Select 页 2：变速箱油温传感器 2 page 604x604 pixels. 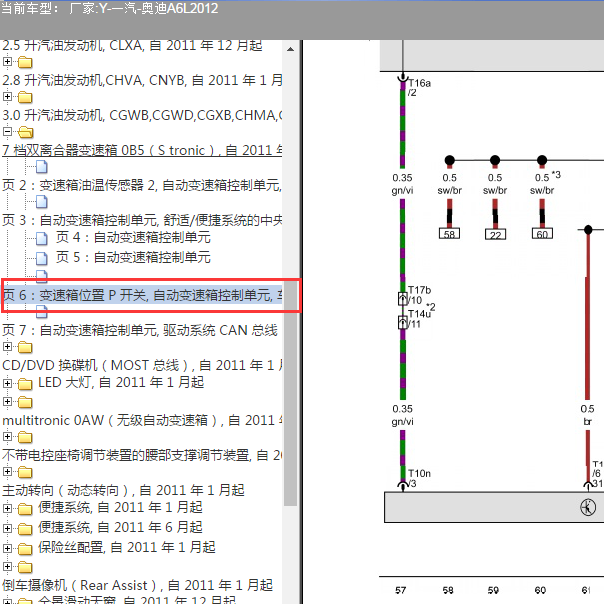click(142, 185)
